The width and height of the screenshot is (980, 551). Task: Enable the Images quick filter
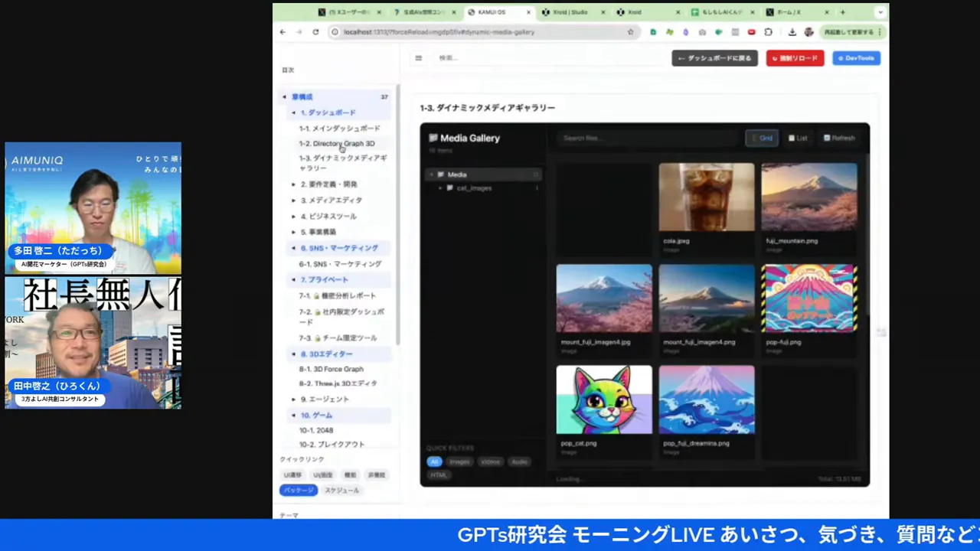click(459, 462)
